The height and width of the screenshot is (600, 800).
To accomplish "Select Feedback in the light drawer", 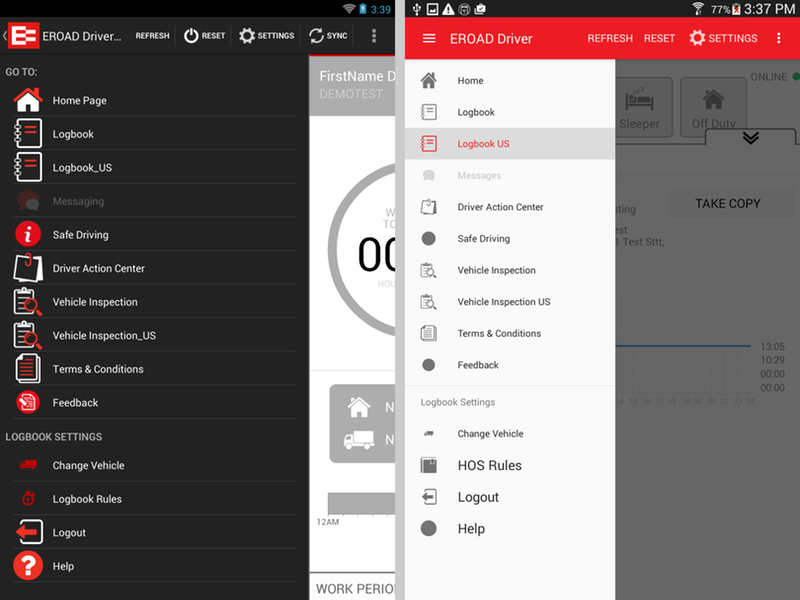I will pyautogui.click(x=510, y=365).
